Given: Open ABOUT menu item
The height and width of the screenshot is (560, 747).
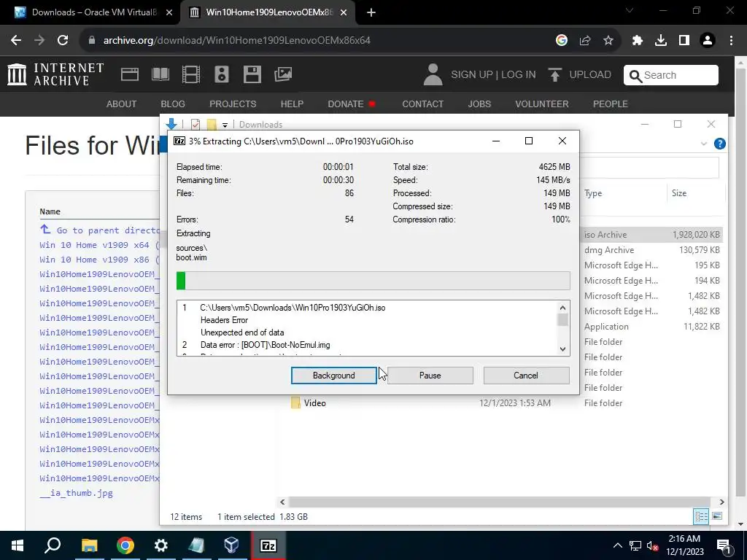Looking at the screenshot, I should [122, 104].
